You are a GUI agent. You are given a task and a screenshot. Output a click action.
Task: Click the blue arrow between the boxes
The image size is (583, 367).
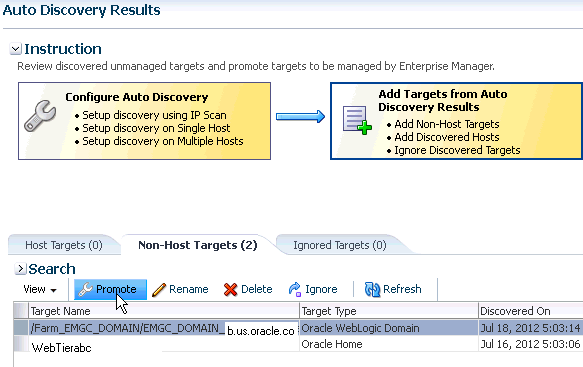coord(300,116)
